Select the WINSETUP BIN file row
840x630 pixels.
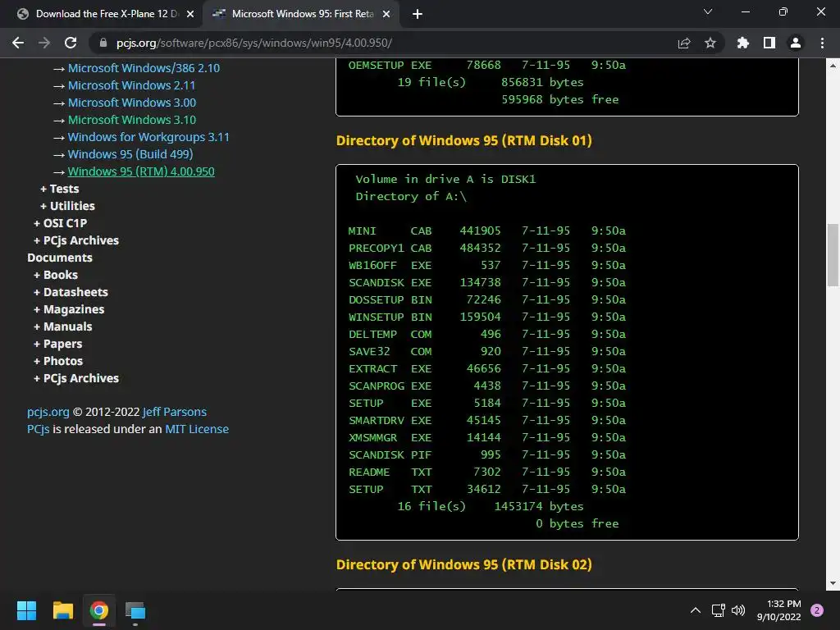tap(487, 317)
